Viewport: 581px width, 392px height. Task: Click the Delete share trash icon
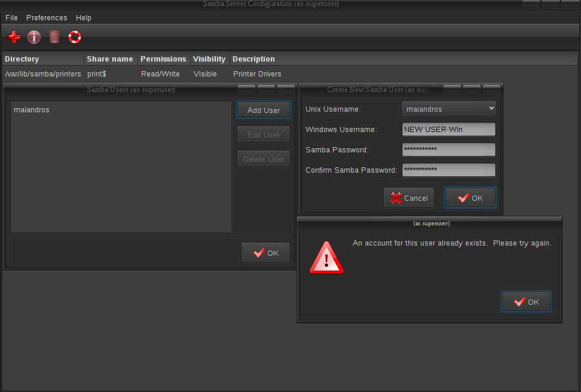coord(54,37)
